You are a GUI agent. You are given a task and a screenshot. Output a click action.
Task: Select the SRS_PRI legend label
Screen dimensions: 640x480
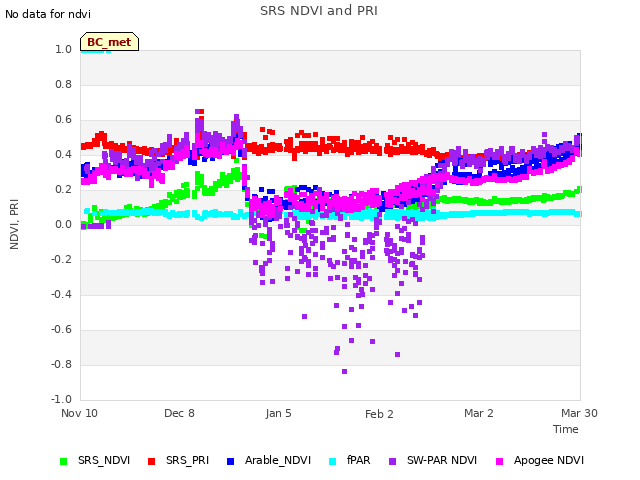187,460
